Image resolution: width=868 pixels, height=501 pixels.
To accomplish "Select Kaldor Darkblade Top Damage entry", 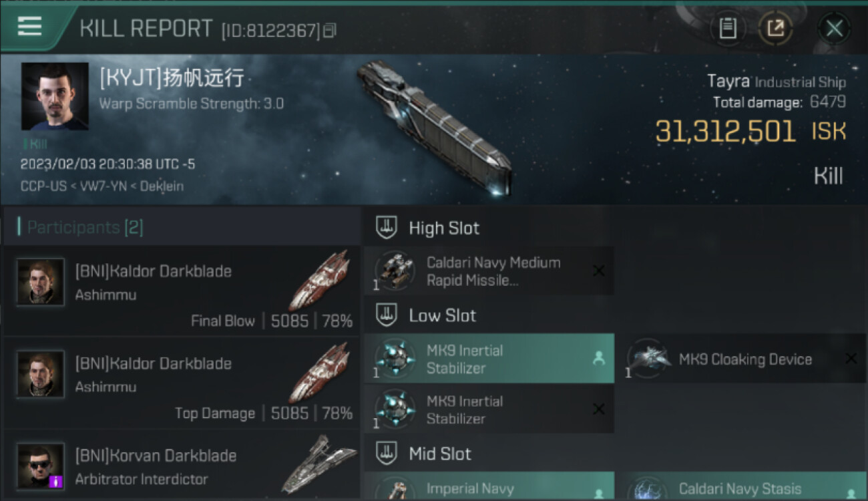I will pos(182,382).
